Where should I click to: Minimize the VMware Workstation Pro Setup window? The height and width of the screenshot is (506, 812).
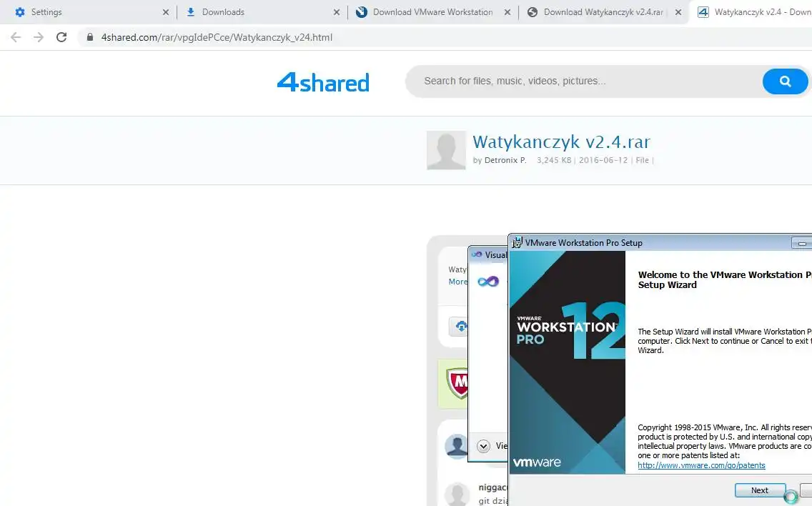[802, 243]
